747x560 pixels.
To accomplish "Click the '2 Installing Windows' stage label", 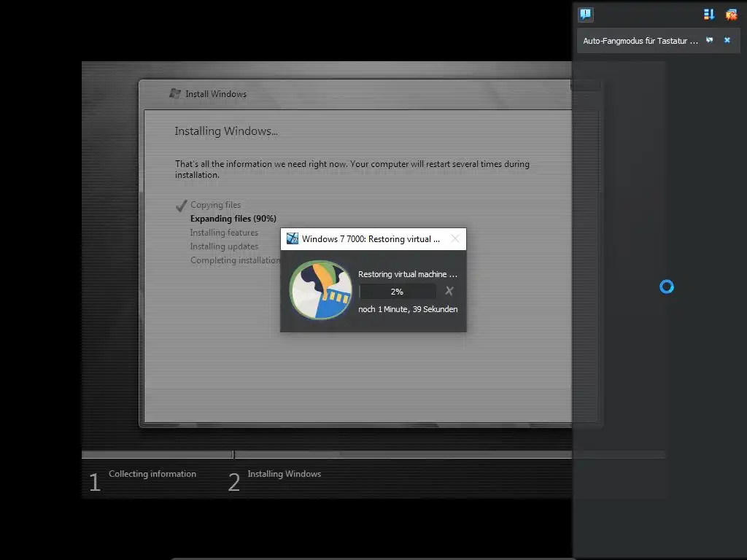I will tap(274, 480).
